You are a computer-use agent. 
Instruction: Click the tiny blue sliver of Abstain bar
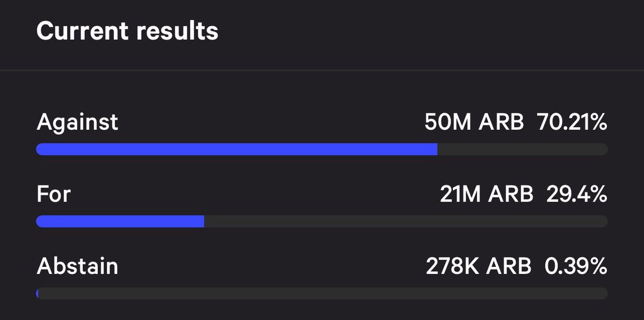pyautogui.click(x=38, y=293)
